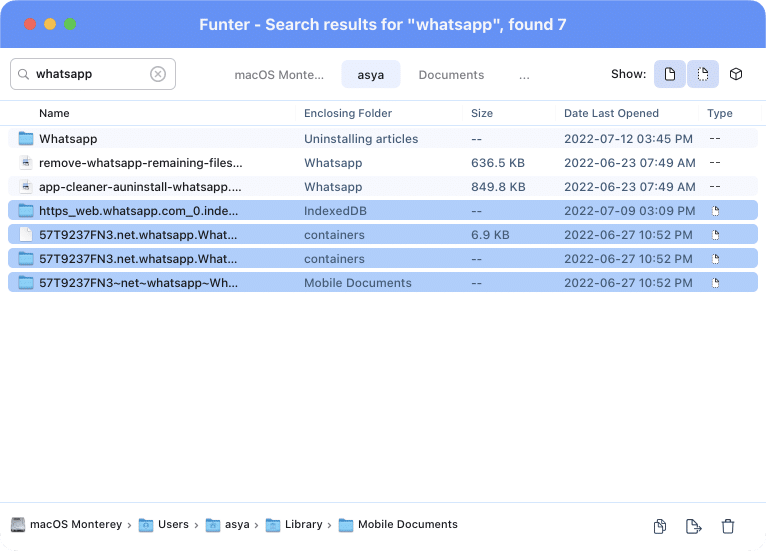
Task: Go to Library in path bar
Action: tap(303, 524)
